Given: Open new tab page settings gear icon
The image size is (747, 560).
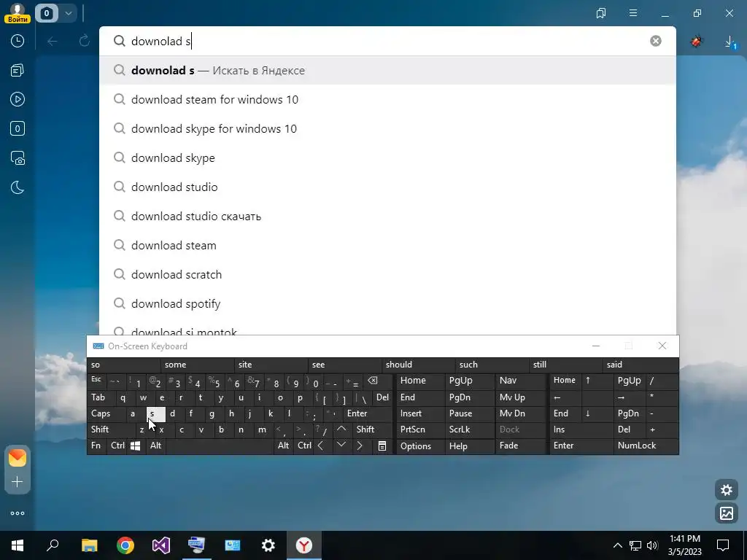Looking at the screenshot, I should point(727,490).
